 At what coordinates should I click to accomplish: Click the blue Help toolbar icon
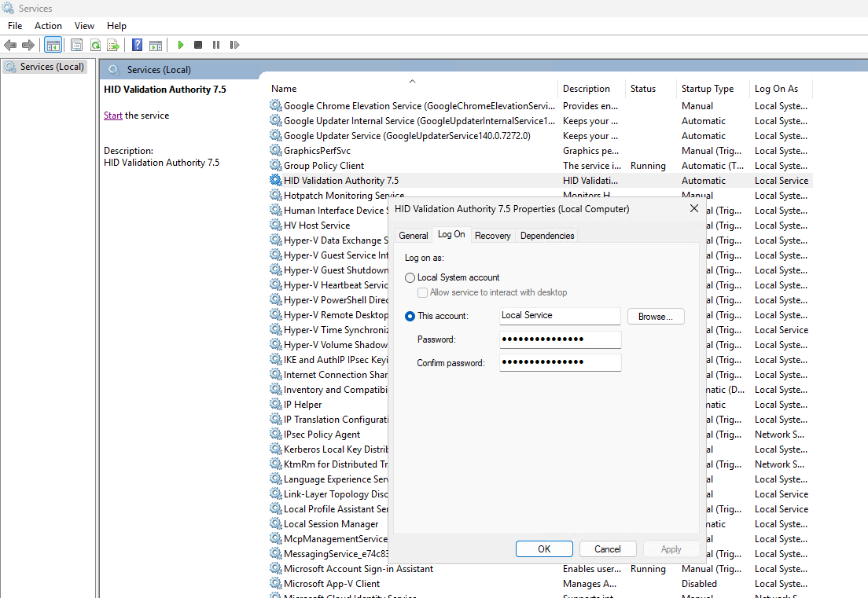tap(138, 46)
